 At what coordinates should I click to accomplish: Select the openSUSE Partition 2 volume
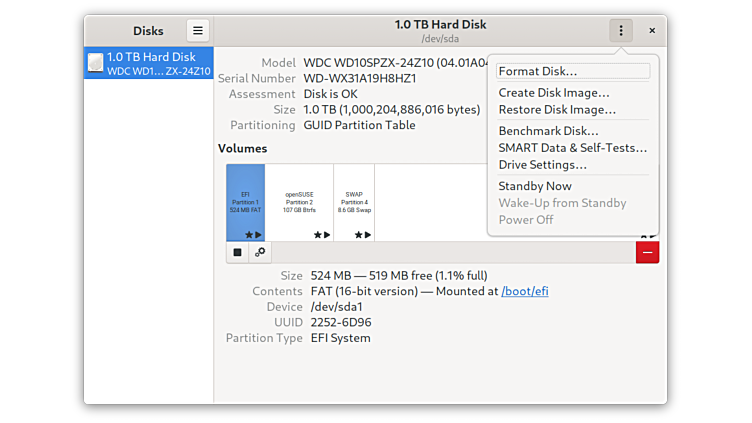click(299, 202)
